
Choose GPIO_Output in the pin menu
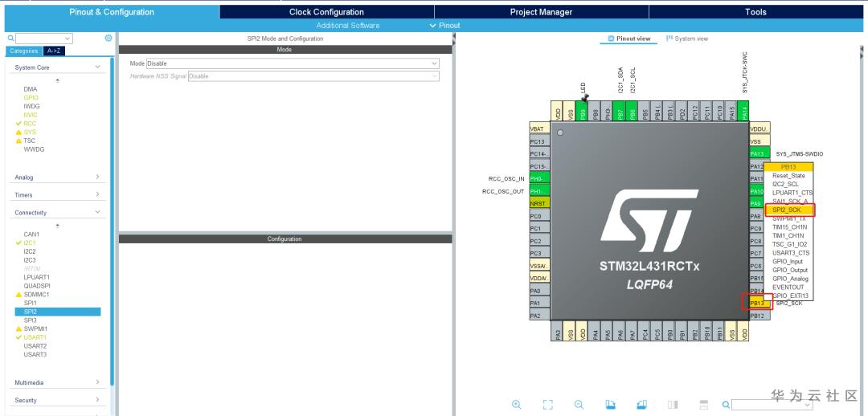click(x=789, y=270)
